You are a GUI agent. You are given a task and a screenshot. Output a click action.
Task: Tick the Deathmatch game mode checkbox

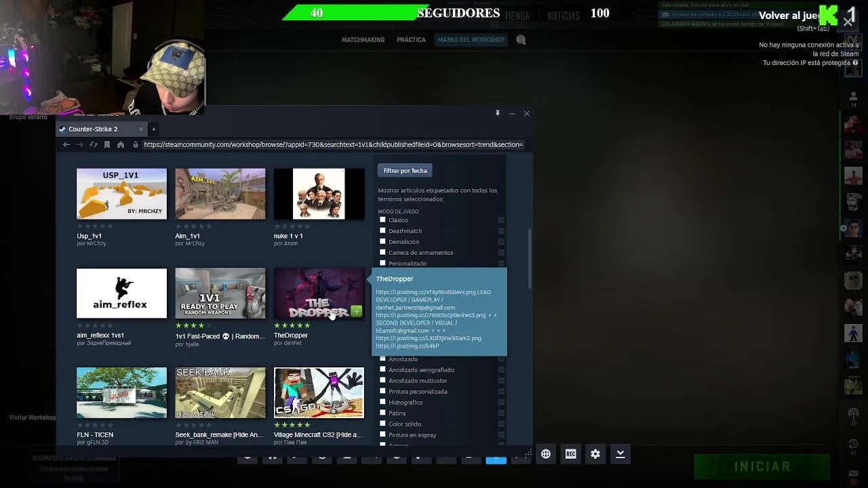click(382, 230)
